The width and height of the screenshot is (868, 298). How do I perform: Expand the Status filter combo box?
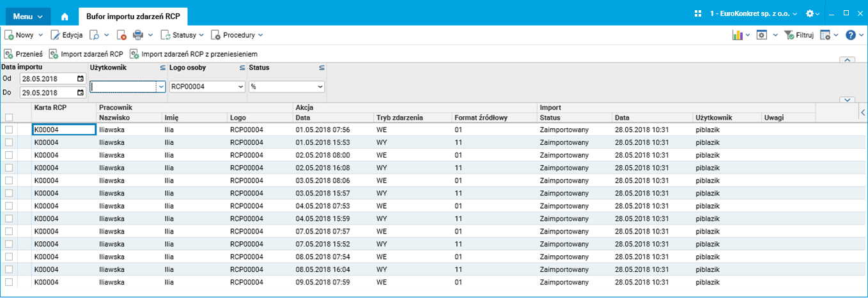(x=320, y=86)
